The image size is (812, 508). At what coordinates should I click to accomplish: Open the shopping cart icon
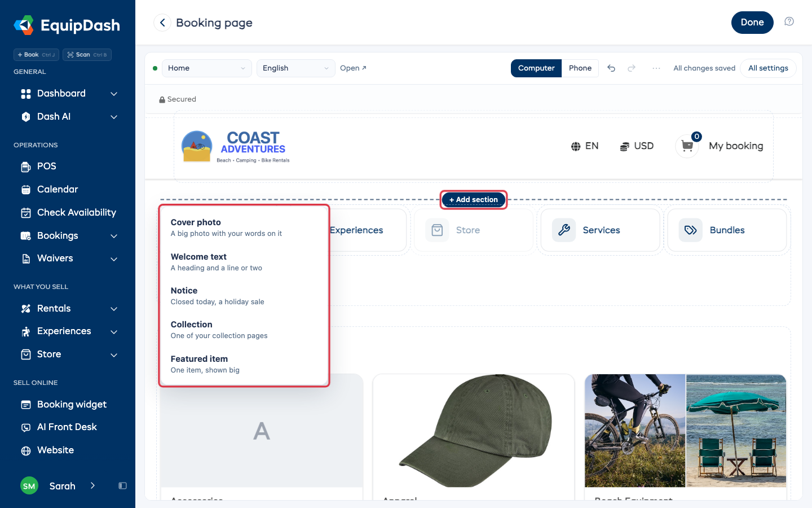687,146
